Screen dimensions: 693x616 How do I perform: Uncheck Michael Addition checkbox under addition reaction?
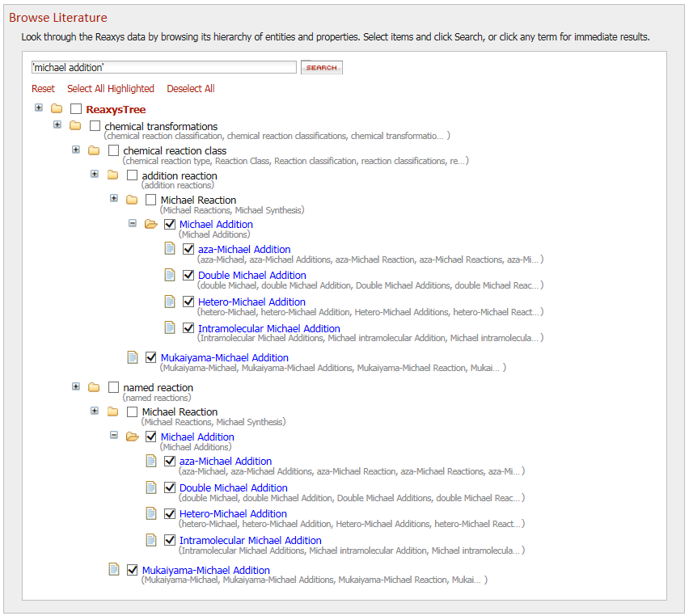[170, 224]
